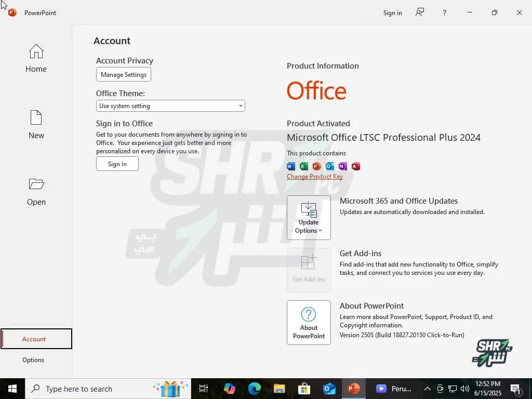This screenshot has width=532, height=399.
Task: Open File Explorer from the taskbar
Action: coord(279,389)
